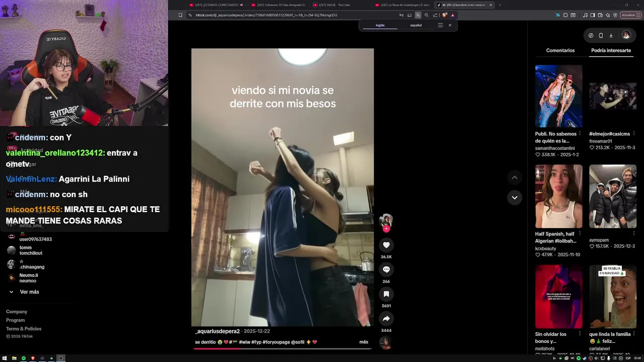This screenshot has width=644, height=362.
Task: Open more options for carlalanerl video
Action: click(634, 334)
